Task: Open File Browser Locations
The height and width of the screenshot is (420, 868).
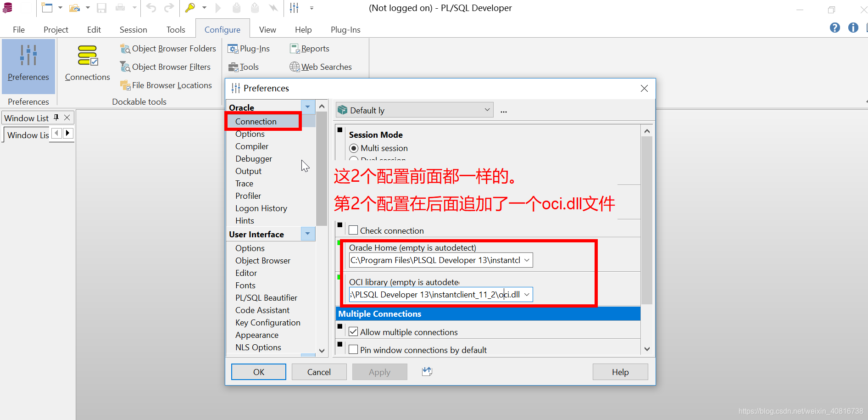Action: [x=166, y=85]
